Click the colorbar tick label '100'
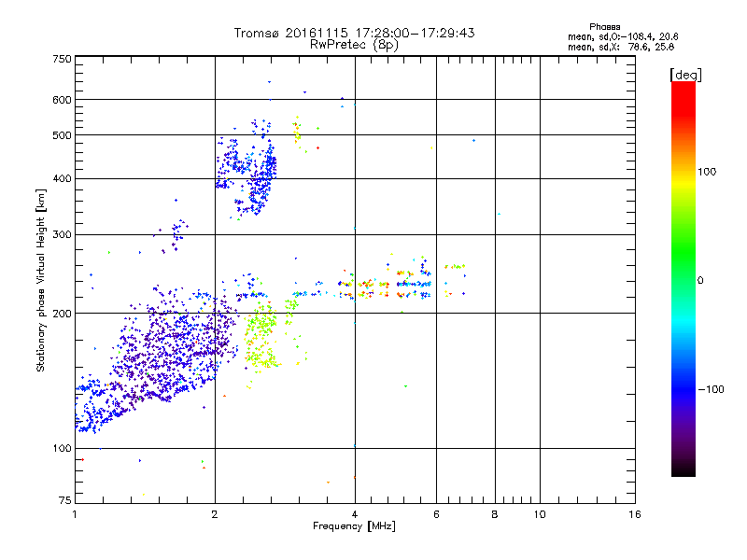 (707, 172)
